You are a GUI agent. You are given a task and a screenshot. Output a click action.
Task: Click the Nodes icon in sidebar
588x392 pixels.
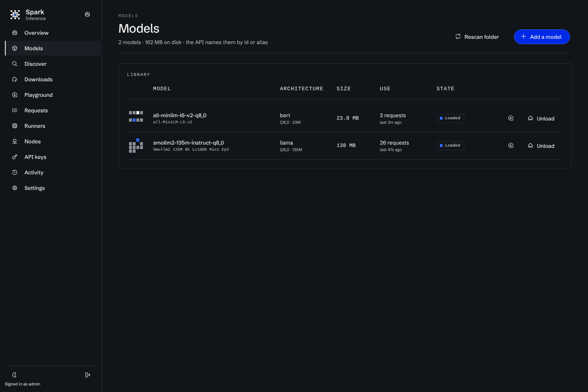pos(15,141)
